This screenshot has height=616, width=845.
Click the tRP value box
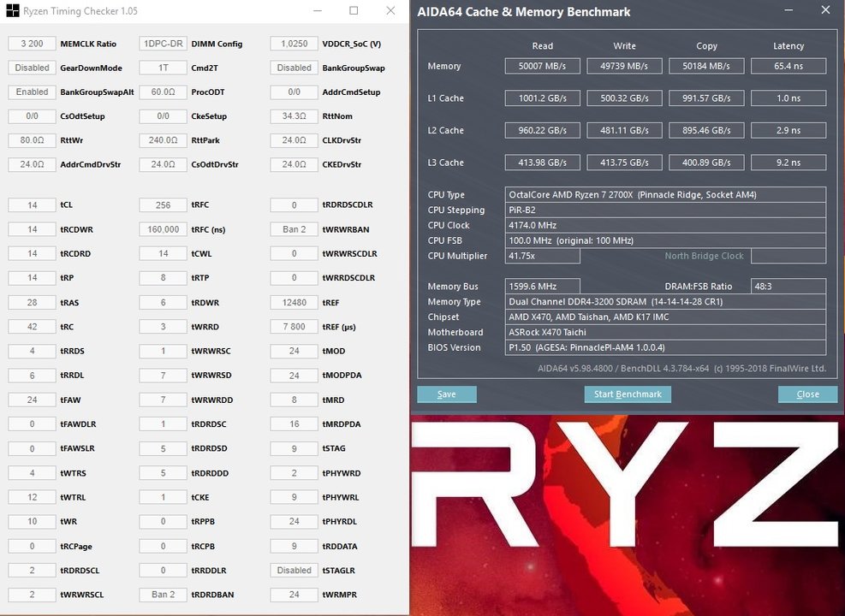pyautogui.click(x=32, y=278)
